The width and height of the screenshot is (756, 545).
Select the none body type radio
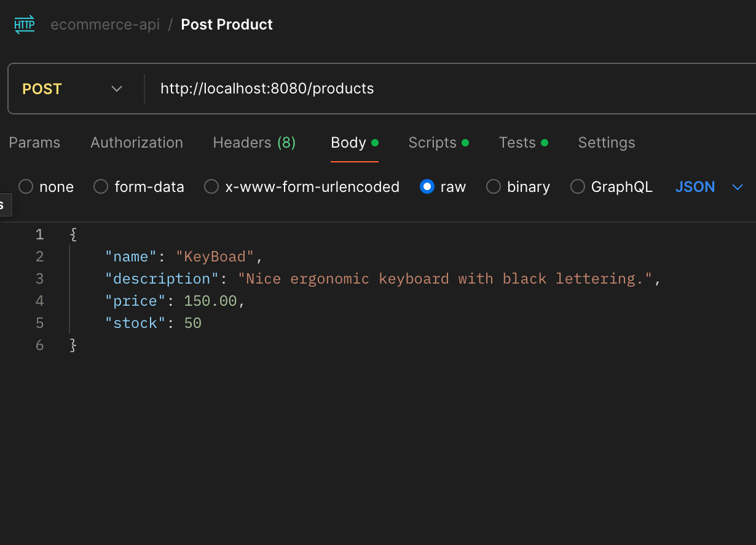26,187
